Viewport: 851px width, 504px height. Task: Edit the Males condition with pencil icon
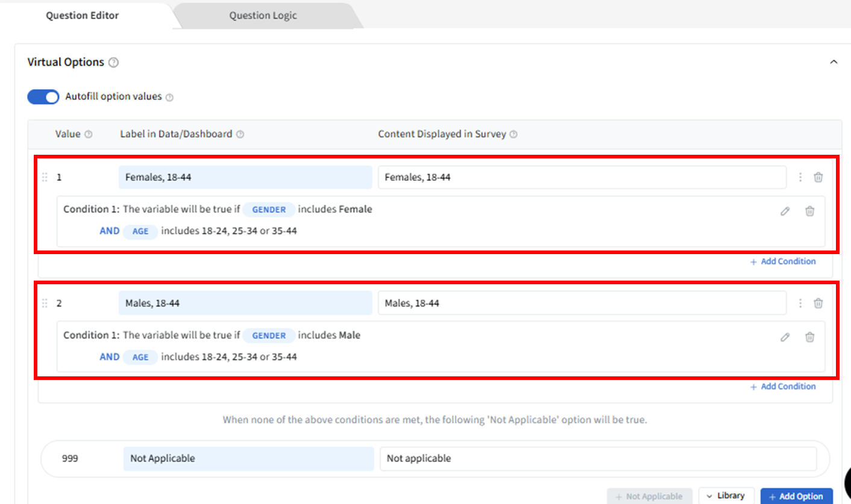785,337
